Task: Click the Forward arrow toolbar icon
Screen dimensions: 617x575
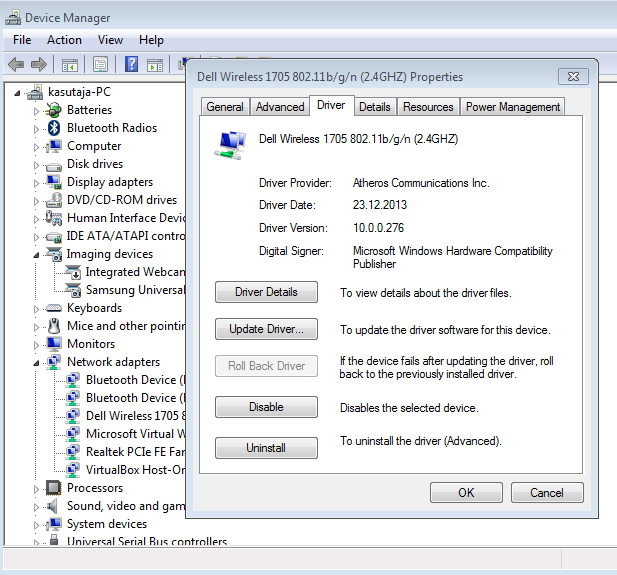Action: (39, 64)
